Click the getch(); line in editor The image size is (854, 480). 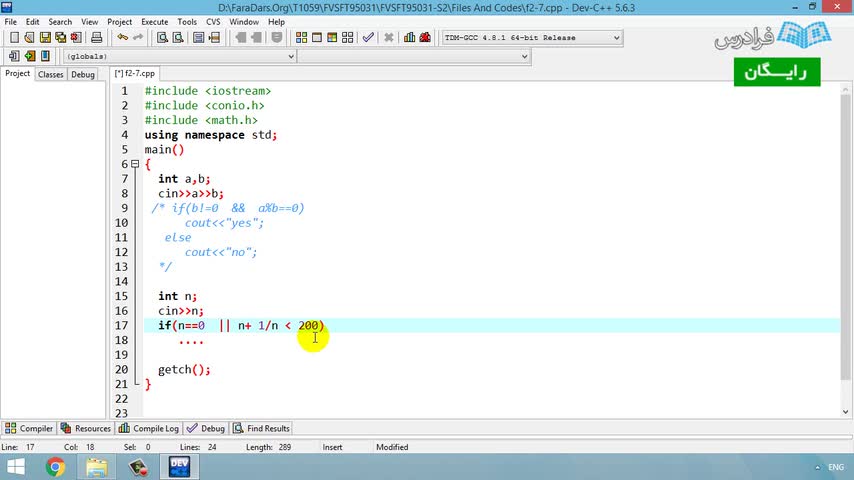pyautogui.click(x=184, y=369)
